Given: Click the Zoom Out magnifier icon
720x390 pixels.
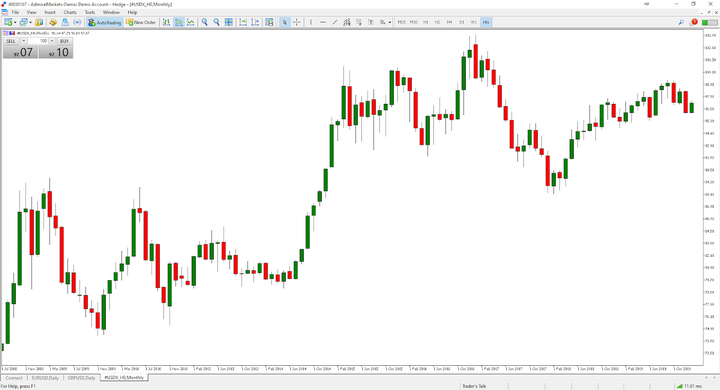Looking at the screenshot, I should 217,22.
